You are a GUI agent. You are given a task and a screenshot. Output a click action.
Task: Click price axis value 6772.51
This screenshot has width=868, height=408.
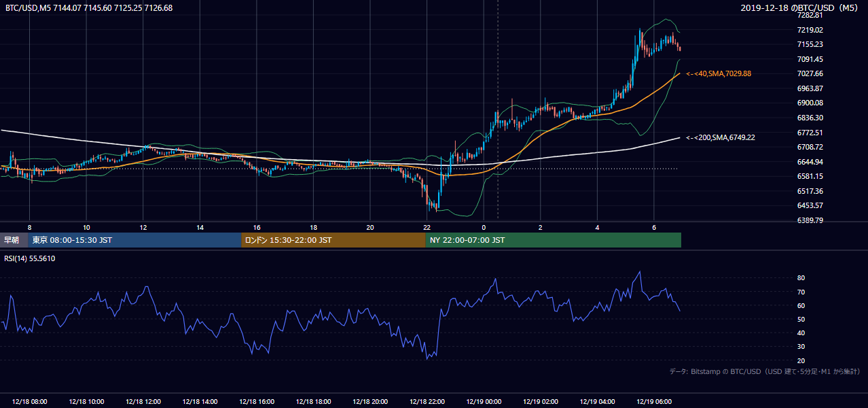click(810, 133)
